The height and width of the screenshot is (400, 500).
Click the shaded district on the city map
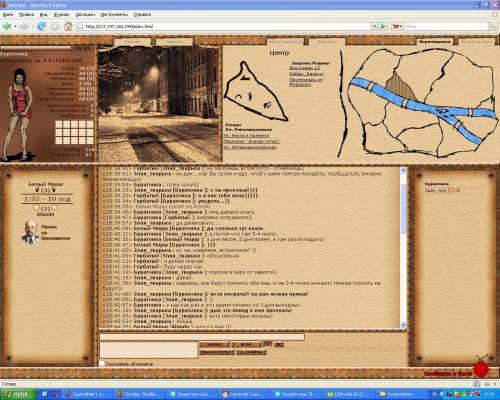(399, 85)
